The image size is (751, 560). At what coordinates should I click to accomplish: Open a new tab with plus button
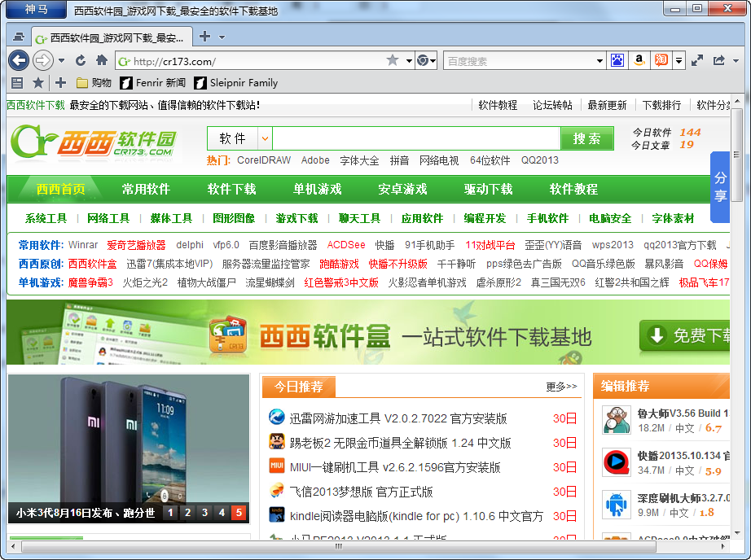tap(204, 37)
